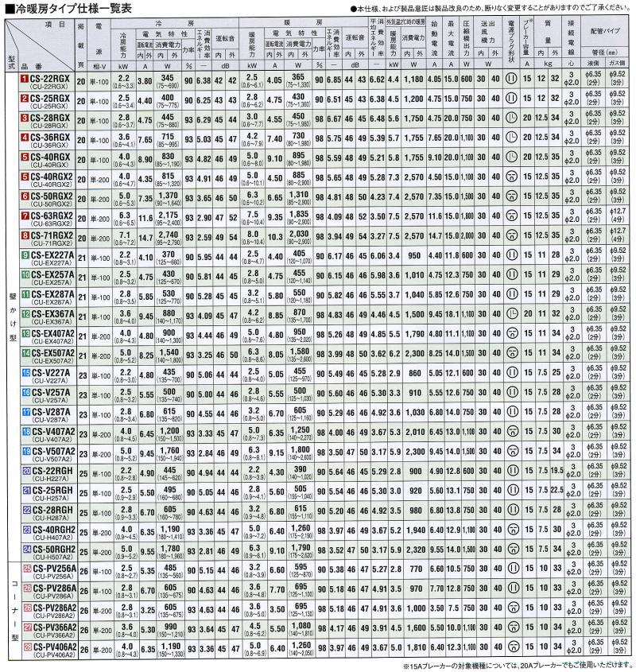Click the red number 6 badge beside CS-50RGX2
The width and height of the screenshot is (636, 672).
(x=25, y=196)
